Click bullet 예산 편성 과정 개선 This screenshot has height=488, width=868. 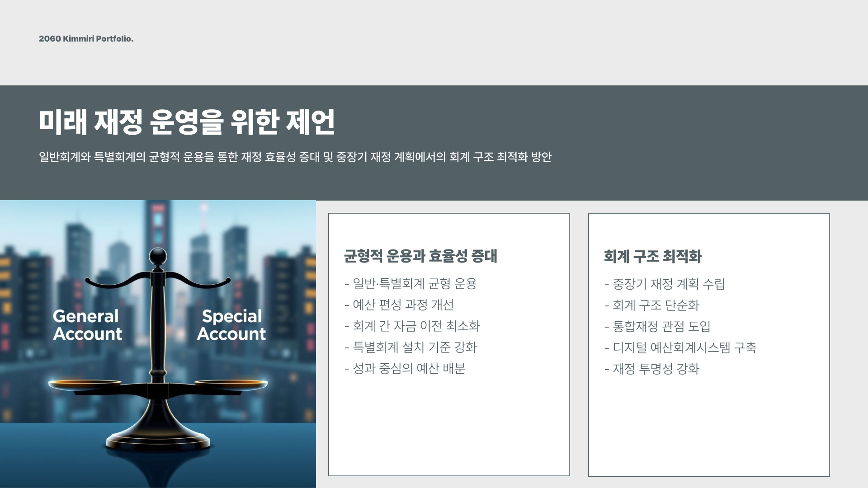tap(399, 305)
